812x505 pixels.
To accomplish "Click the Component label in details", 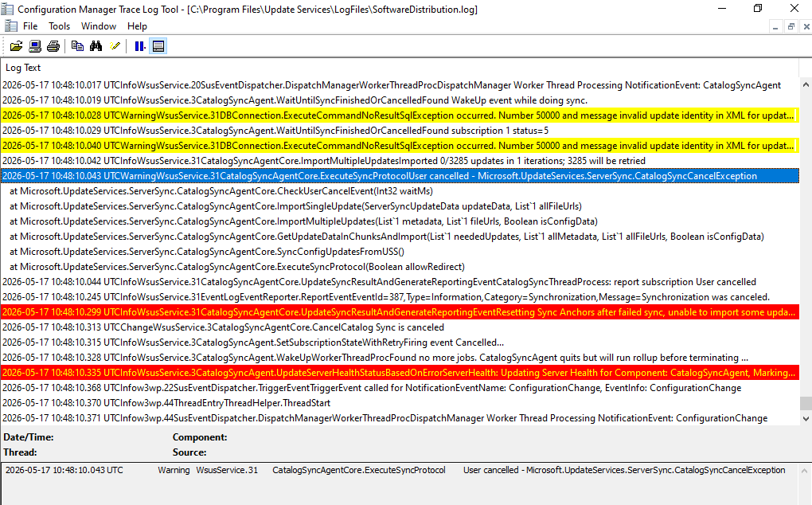I will point(200,437).
